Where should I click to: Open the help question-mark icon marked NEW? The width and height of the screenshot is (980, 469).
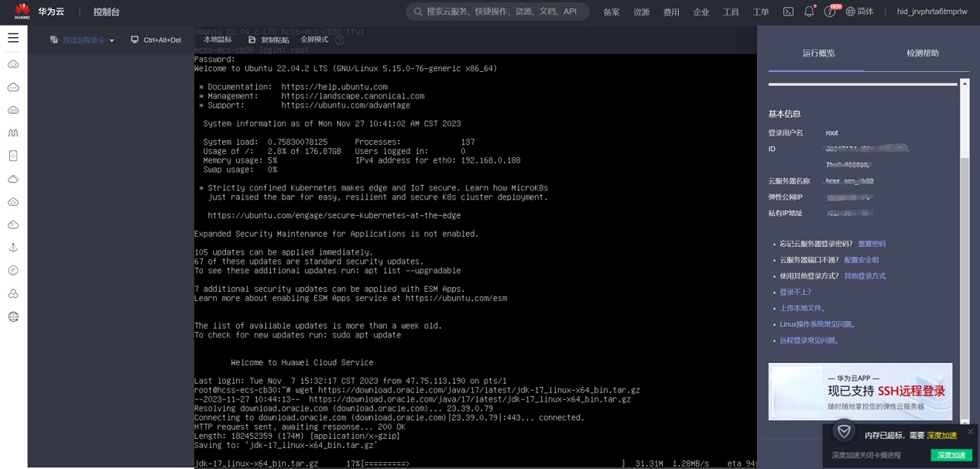(830, 12)
